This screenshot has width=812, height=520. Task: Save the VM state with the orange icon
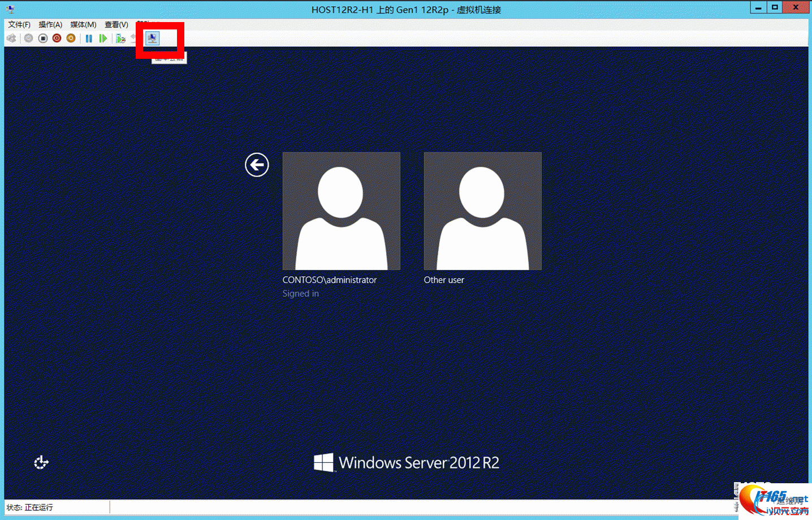tap(71, 38)
